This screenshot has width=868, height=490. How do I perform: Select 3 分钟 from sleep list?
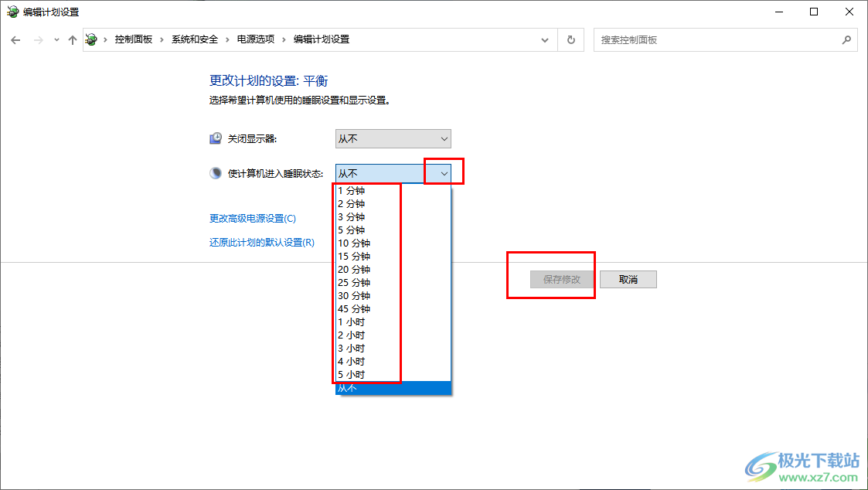pyautogui.click(x=393, y=217)
